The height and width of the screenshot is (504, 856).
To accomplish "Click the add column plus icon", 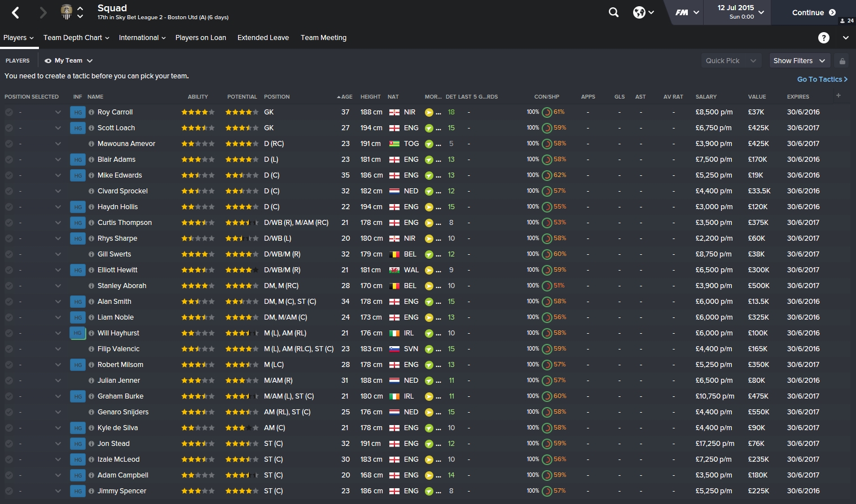I will pos(839,95).
